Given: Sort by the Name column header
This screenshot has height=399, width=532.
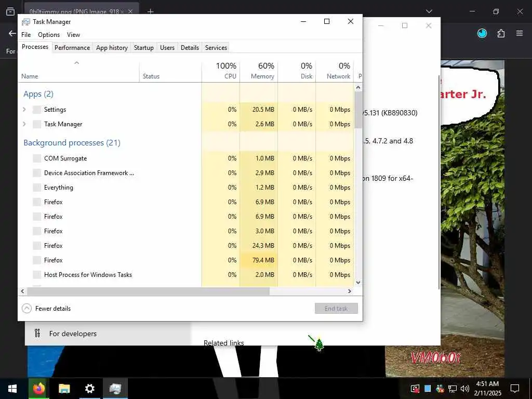Looking at the screenshot, I should click(x=79, y=71).
